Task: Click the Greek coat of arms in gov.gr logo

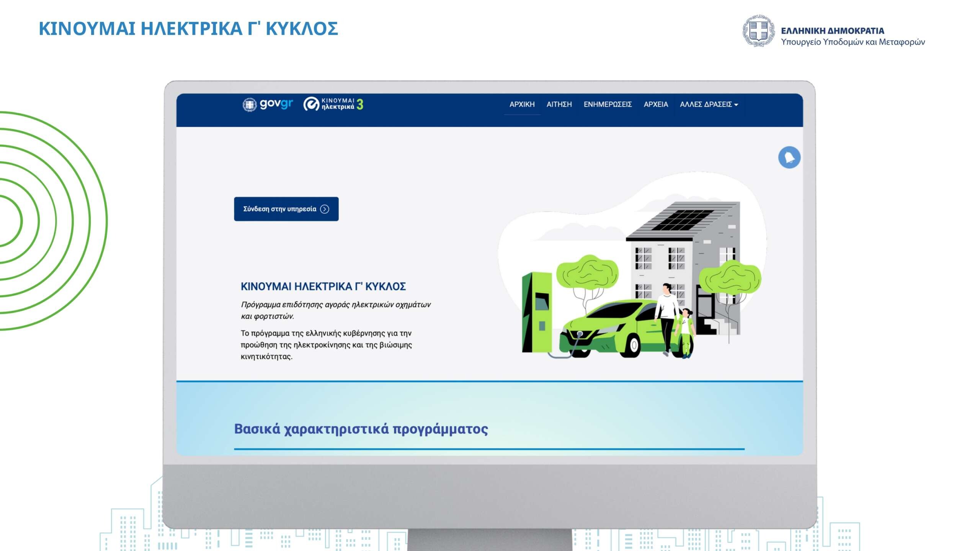Action: (x=249, y=103)
